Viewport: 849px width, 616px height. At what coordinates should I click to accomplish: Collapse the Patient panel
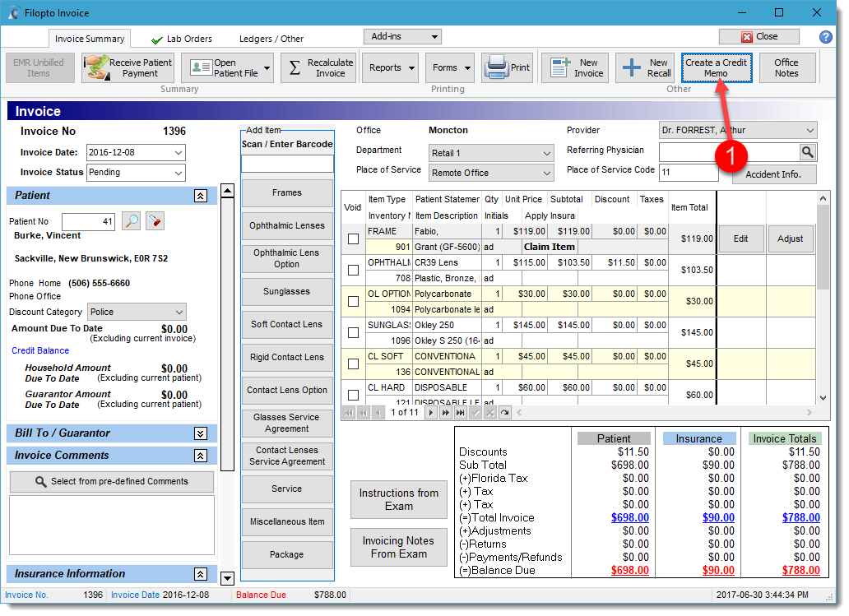point(201,196)
